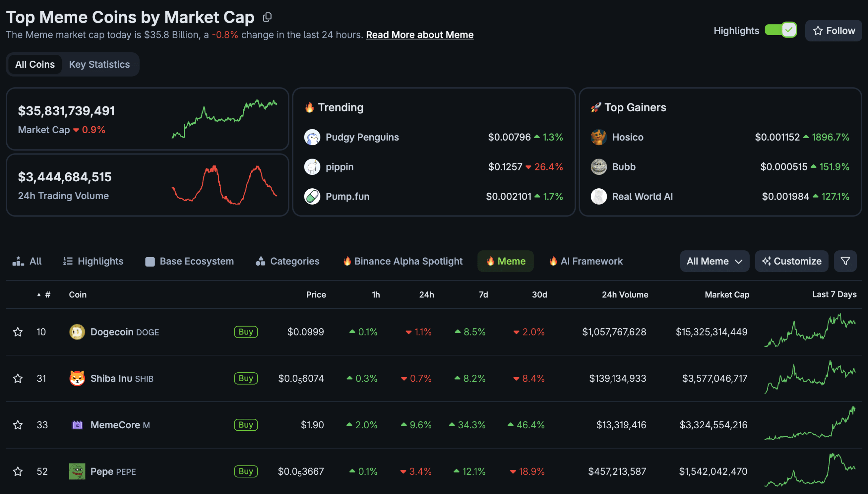Click the MemeCore coin logo

pos(77,425)
